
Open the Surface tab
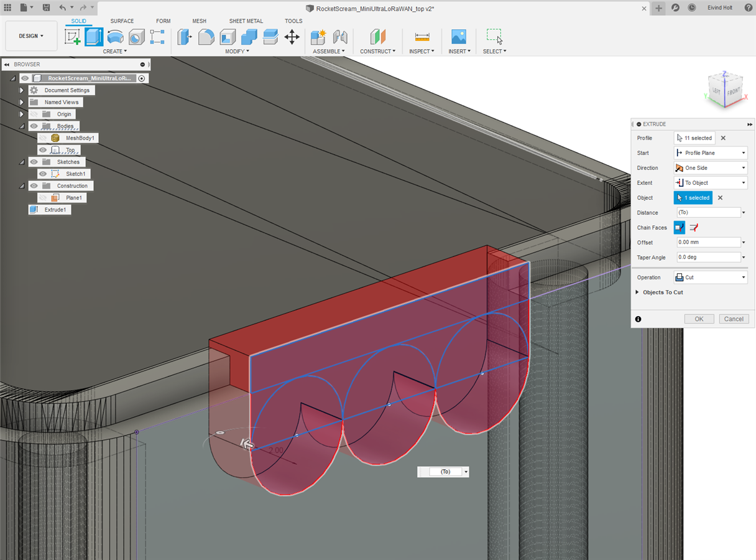pos(122,21)
